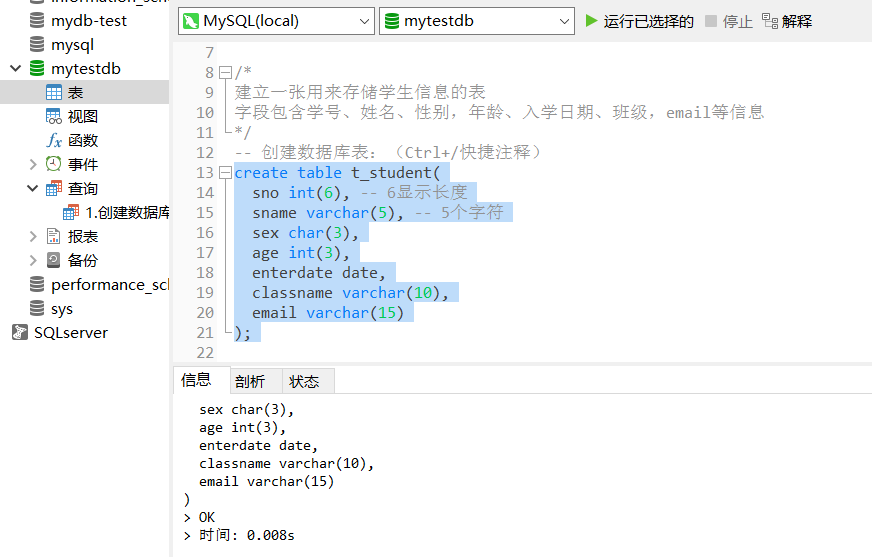
Task: Select the mydb-test database entry
Action: (89, 21)
